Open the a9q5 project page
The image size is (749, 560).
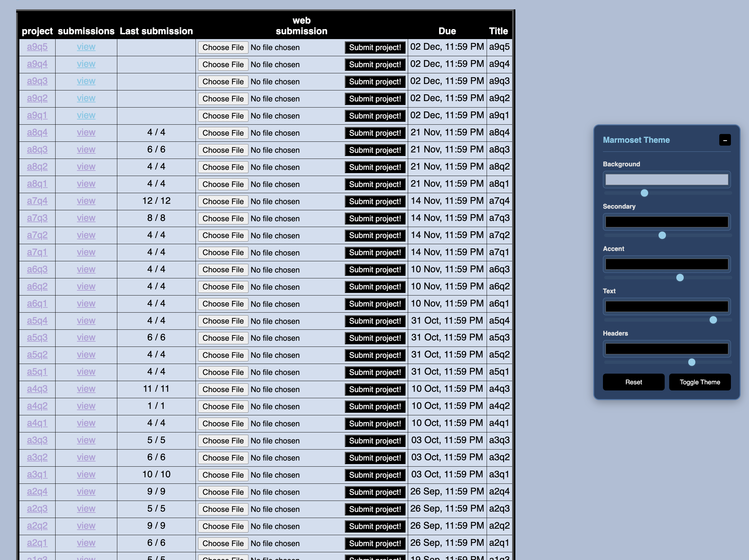(x=37, y=47)
